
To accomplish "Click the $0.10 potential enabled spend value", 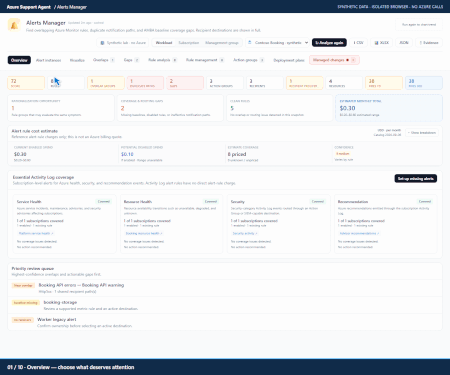I will click(x=127, y=154).
